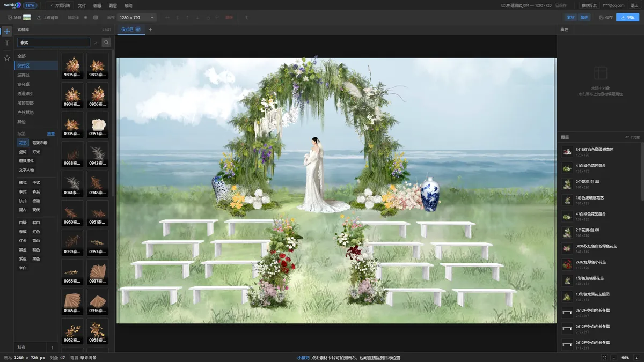Click the 重置 reset tags link
This screenshot has width=644, height=362.
click(51, 134)
